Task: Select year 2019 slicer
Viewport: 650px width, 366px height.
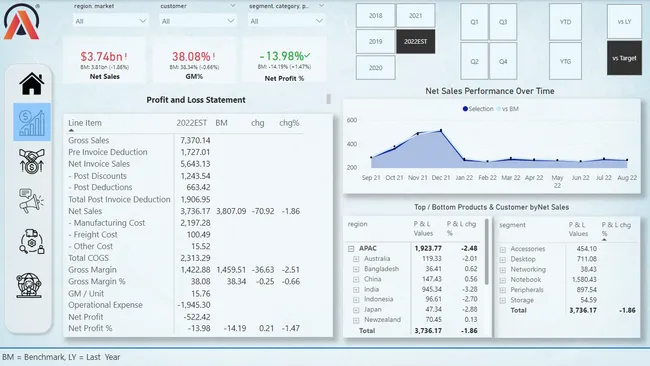Action: click(376, 41)
